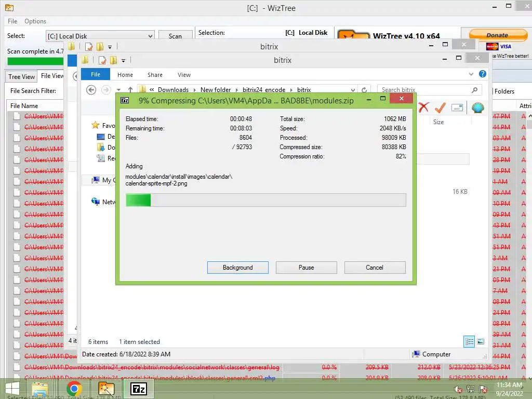Viewport: 532px width, 399px height.
Task: Click Properties icon in rear bitrix window toolbar
Action: pos(89,47)
